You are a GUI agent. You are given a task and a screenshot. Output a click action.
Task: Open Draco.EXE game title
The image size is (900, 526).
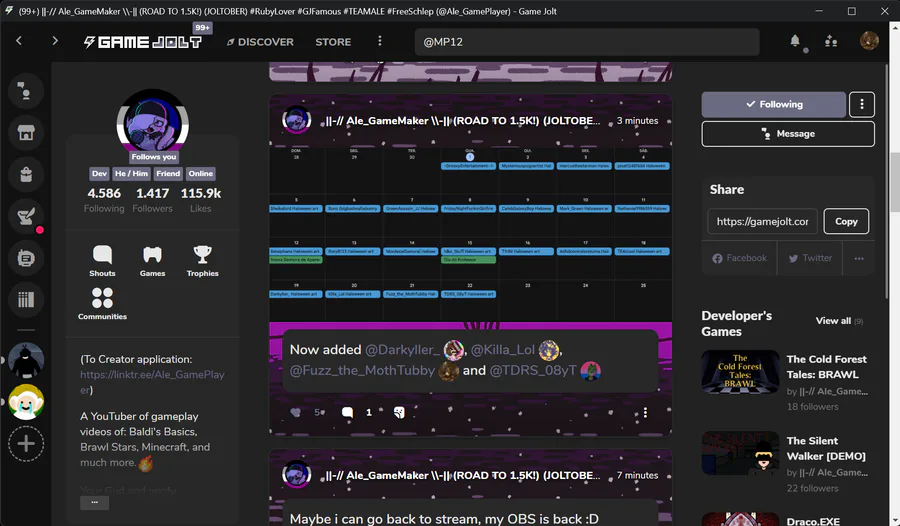click(813, 521)
